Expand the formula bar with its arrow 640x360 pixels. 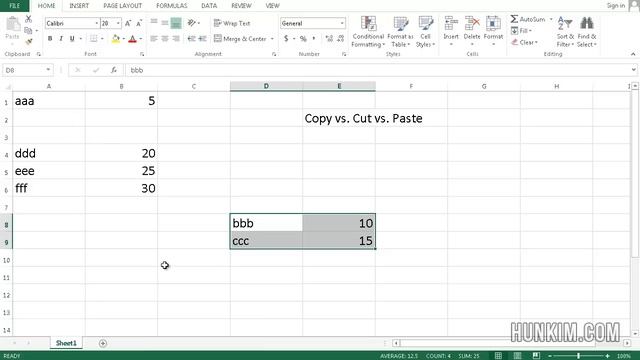633,70
